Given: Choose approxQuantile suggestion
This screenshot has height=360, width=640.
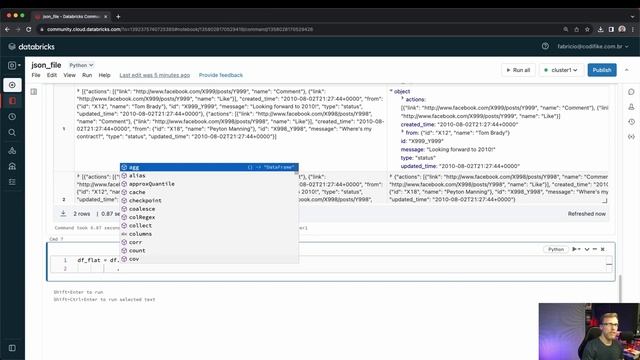Looking at the screenshot, I should coord(209,184).
